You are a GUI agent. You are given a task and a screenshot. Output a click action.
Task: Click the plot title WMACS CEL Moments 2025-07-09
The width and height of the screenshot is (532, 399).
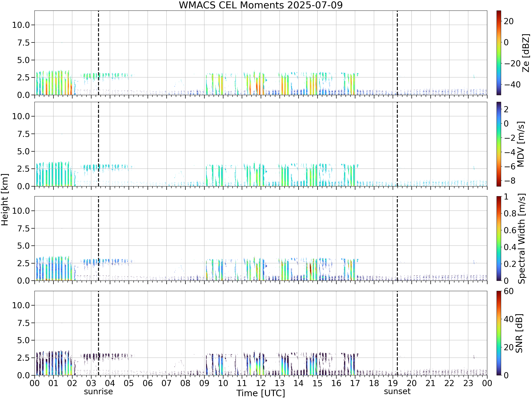tap(261, 5)
